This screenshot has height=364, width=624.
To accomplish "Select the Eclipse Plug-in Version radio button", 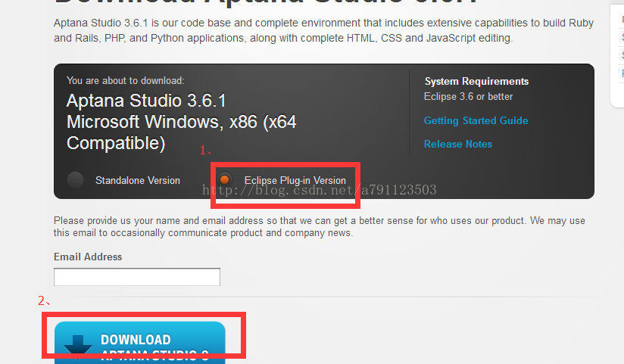I will pos(224,180).
